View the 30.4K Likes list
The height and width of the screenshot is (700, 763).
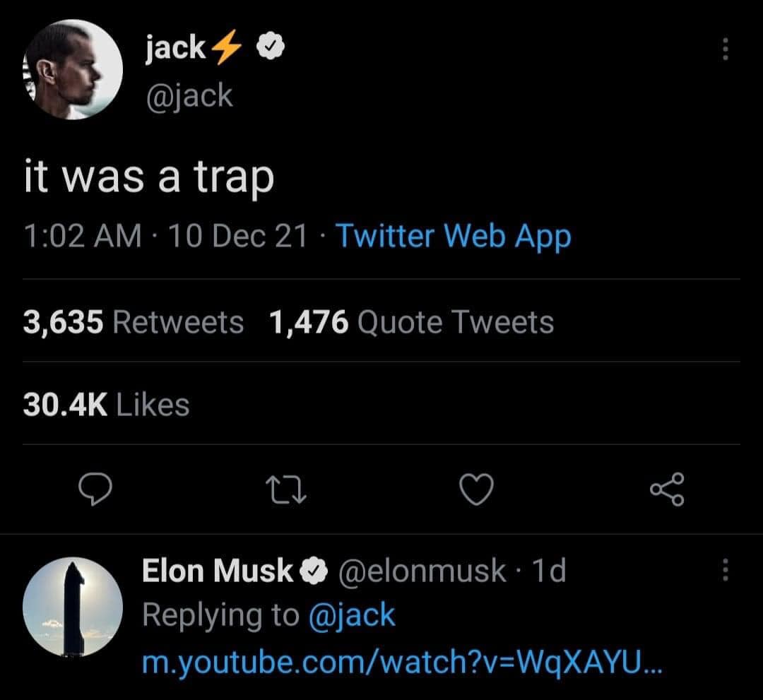click(x=106, y=405)
